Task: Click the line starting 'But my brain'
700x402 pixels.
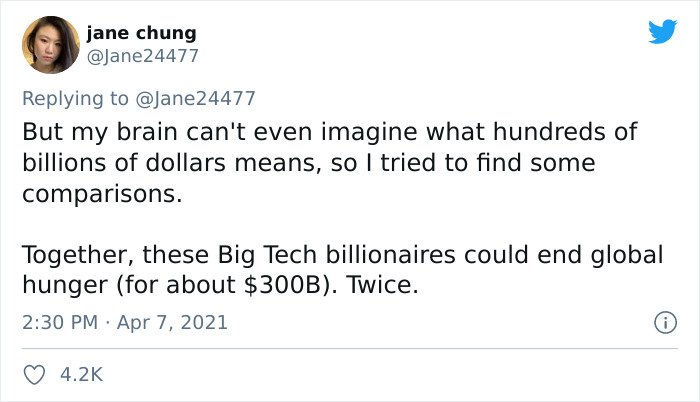Action: (330, 132)
